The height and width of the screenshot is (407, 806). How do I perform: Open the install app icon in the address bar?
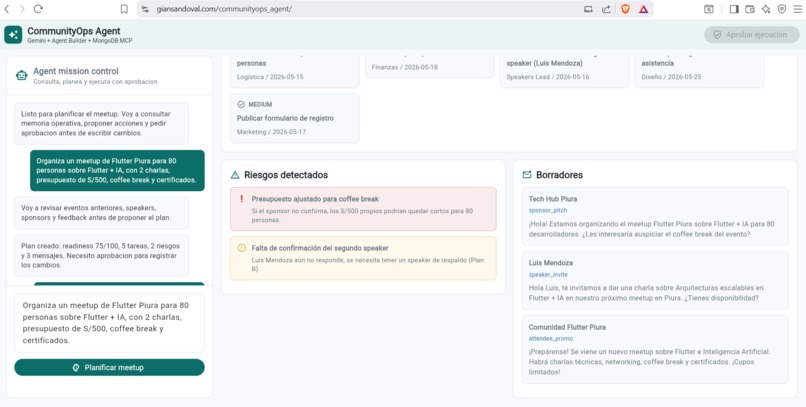pos(588,9)
